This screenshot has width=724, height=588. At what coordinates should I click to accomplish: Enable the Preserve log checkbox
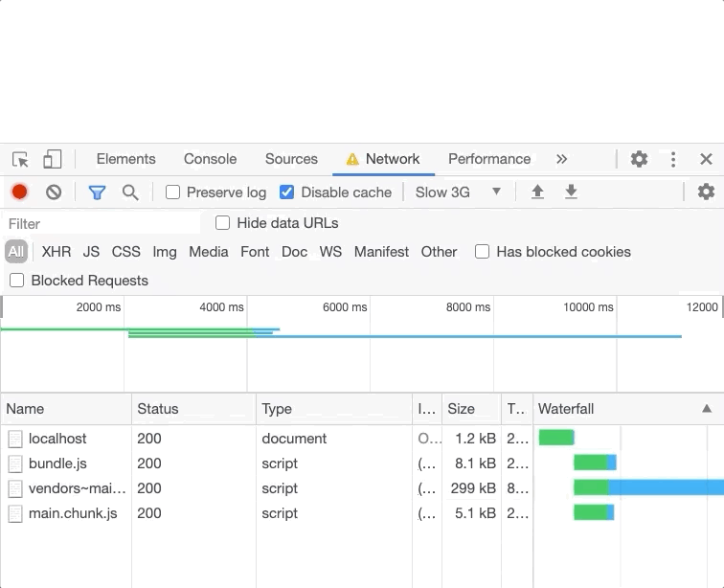pyautogui.click(x=173, y=192)
